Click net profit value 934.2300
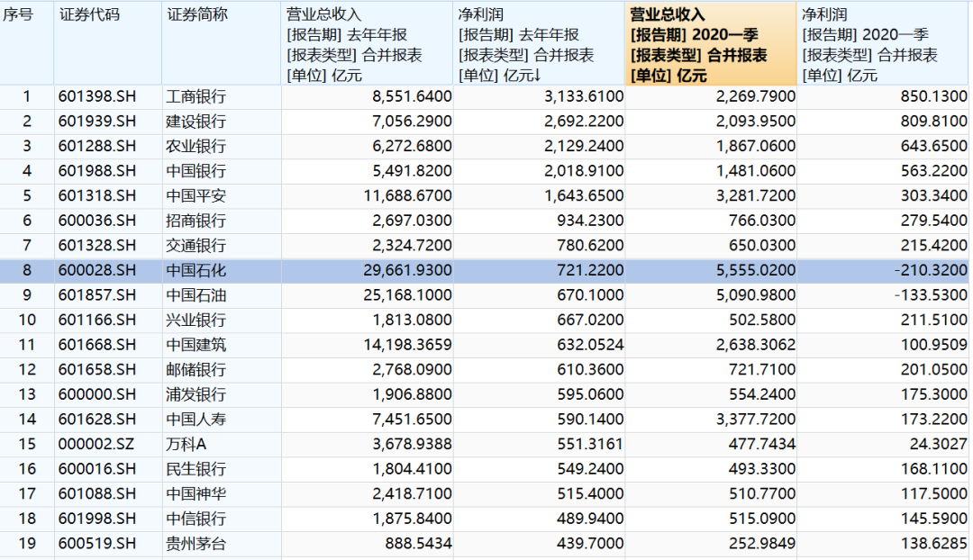This screenshot has height=560, width=973. pyautogui.click(x=590, y=221)
